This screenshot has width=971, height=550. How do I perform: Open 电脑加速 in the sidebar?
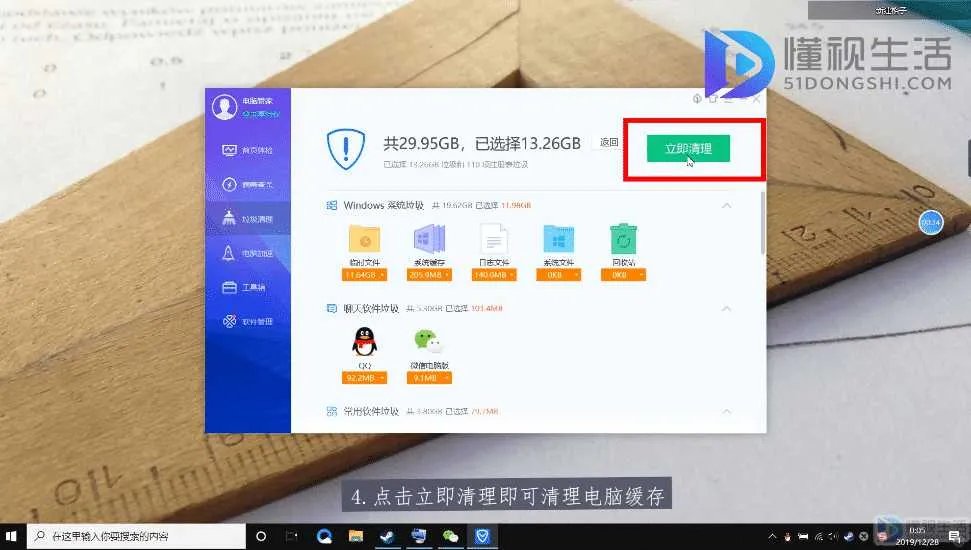tap(248, 253)
